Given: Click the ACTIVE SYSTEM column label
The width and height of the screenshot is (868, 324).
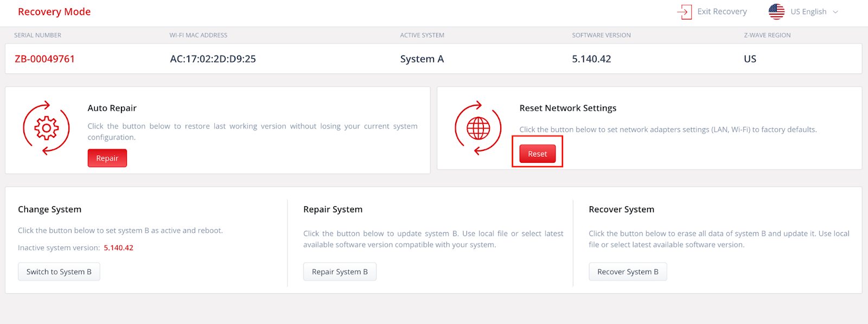Looking at the screenshot, I should tap(422, 35).
